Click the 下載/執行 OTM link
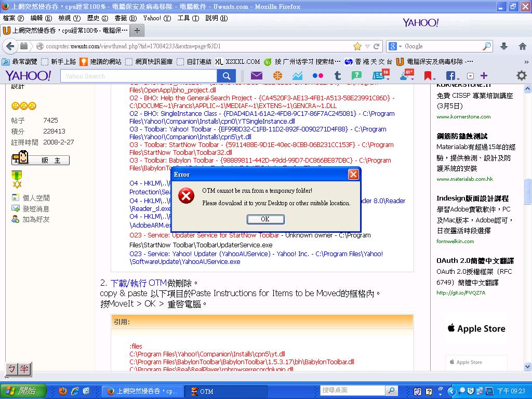532x399 pixels. pyautogui.click(x=138, y=283)
